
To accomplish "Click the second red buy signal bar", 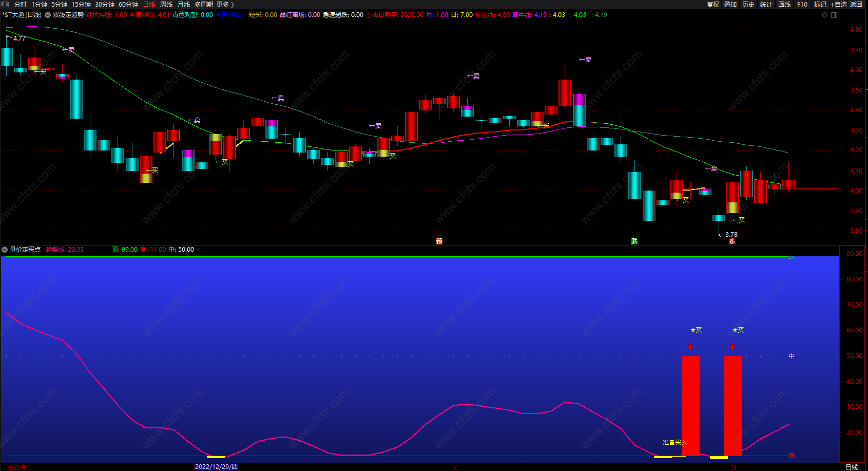I will (x=732, y=406).
